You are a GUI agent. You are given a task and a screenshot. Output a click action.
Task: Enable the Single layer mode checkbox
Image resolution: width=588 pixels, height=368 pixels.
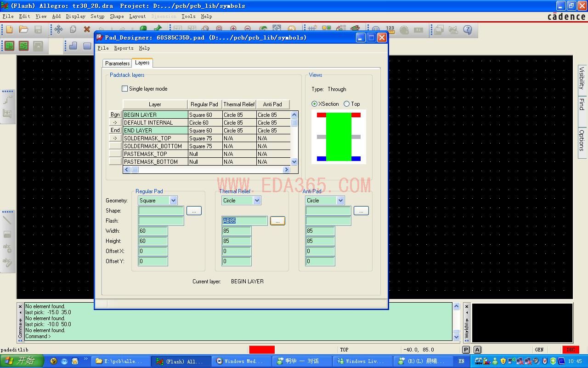[124, 88]
